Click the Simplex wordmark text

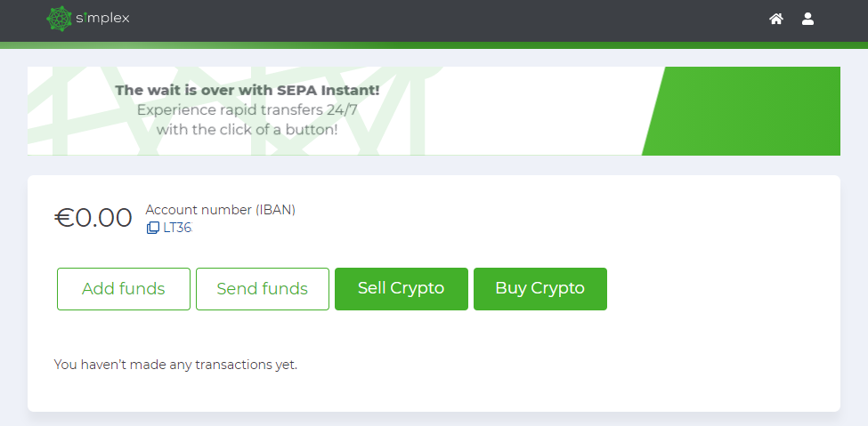tap(109, 19)
